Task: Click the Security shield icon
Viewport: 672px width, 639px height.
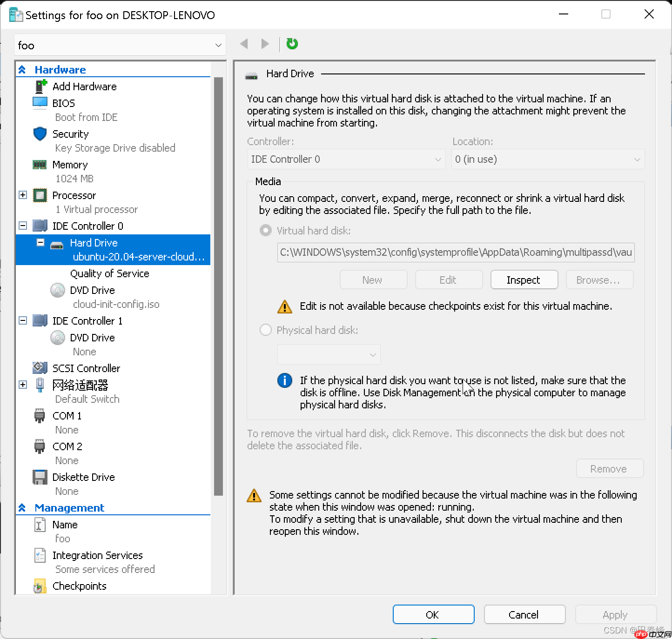Action: [x=40, y=134]
